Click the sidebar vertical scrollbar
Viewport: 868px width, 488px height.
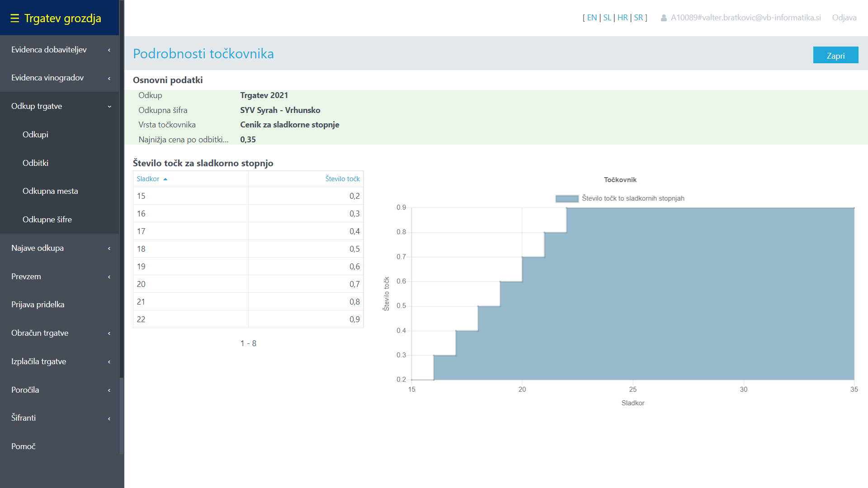[121, 190]
